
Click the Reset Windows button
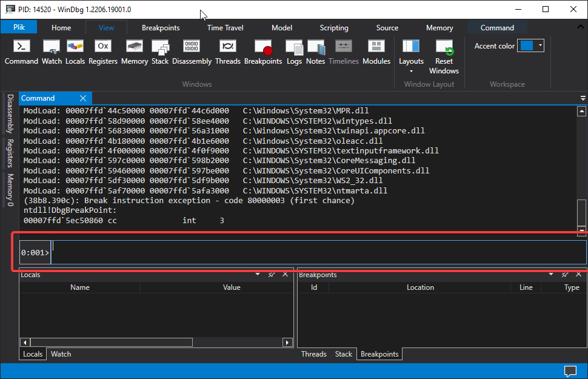[x=444, y=55]
